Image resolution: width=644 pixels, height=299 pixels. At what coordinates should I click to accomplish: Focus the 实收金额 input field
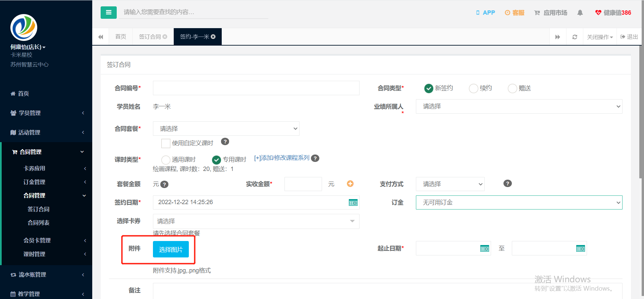[303, 184]
